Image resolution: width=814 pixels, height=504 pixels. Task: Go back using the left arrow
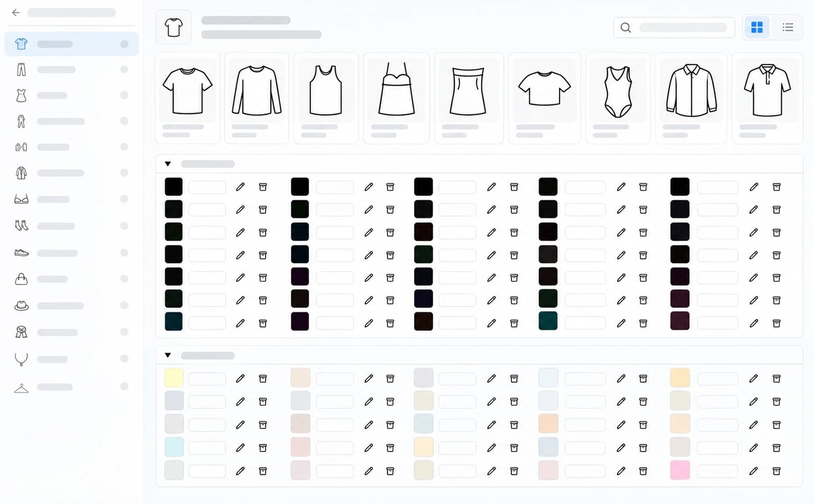16,13
